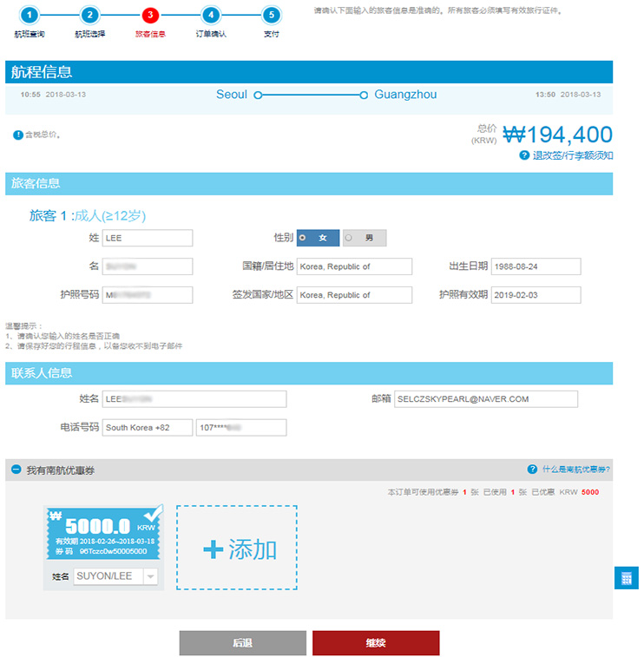Open the blue calculator side widget
The height and width of the screenshot is (657, 644).
tap(627, 578)
